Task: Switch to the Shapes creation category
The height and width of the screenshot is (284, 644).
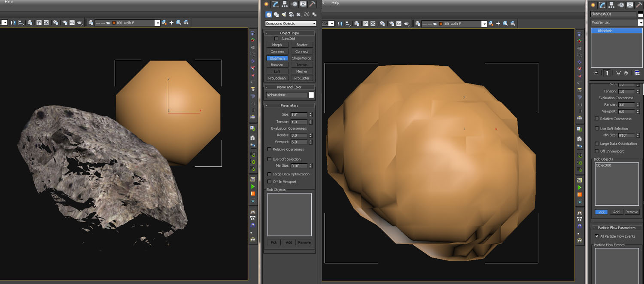Action: 276,15
